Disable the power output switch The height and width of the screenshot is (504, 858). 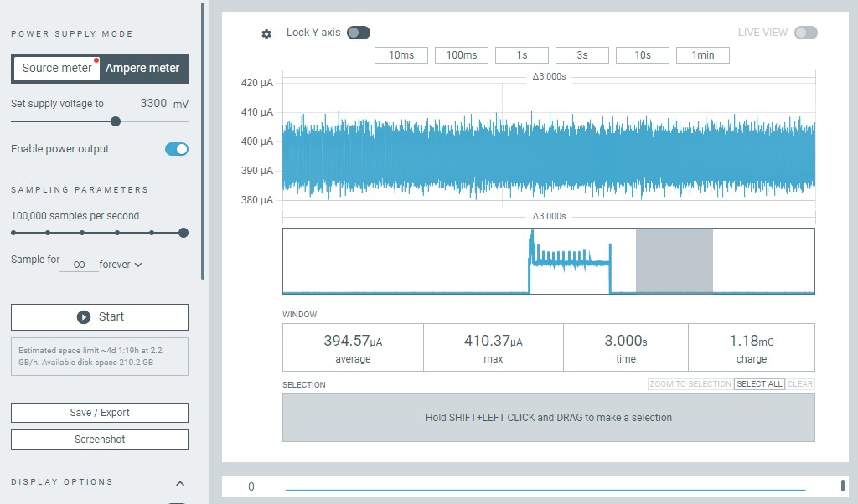177,149
